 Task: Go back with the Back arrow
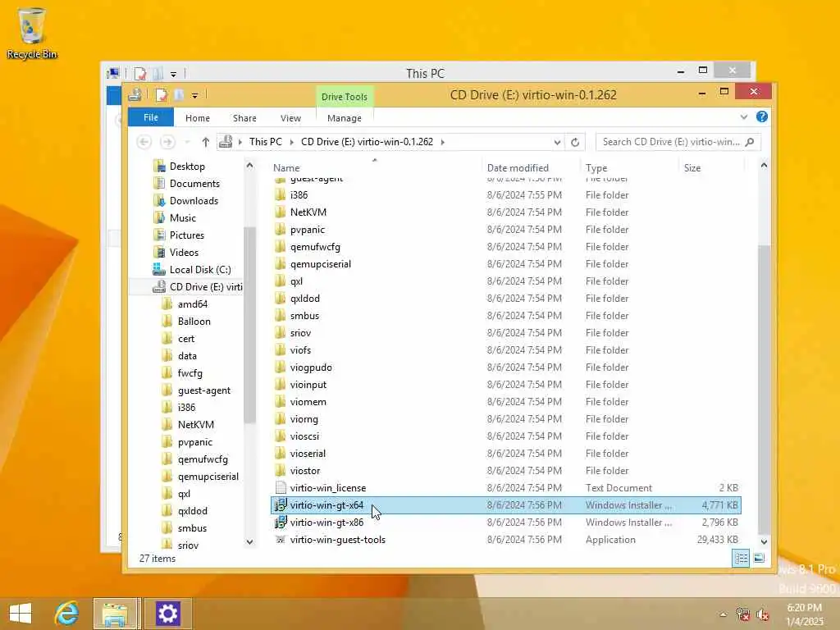click(x=144, y=142)
